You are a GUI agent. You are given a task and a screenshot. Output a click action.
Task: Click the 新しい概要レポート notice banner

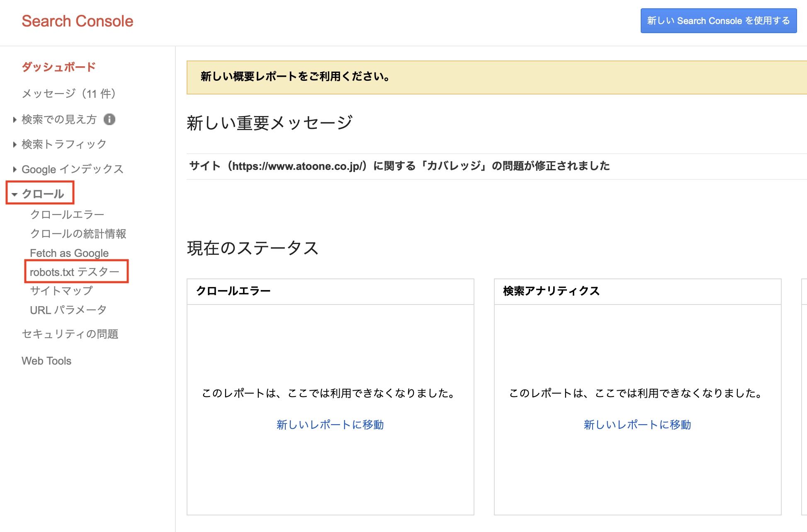click(497, 77)
